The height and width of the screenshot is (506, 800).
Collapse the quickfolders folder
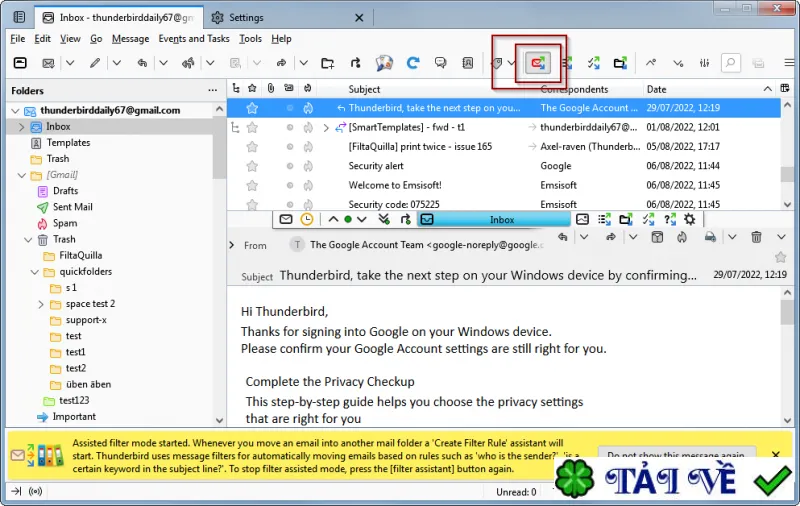pos(34,272)
